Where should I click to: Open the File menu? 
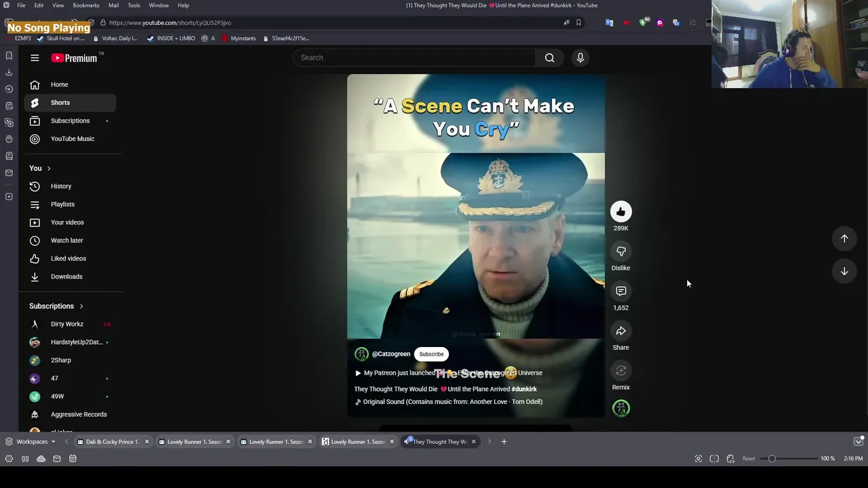21,5
